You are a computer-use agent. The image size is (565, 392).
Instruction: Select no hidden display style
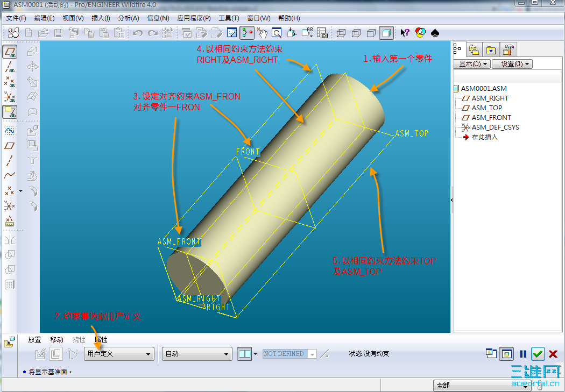pos(371,33)
